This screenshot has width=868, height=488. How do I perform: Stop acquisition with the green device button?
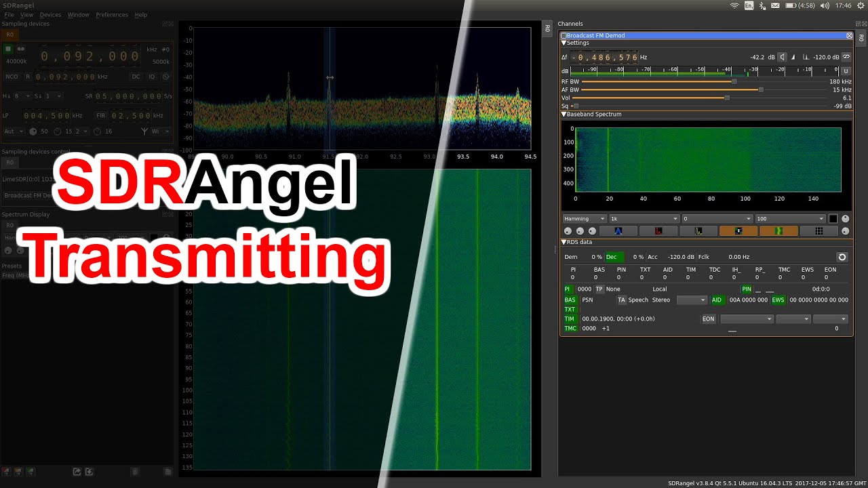[8, 49]
